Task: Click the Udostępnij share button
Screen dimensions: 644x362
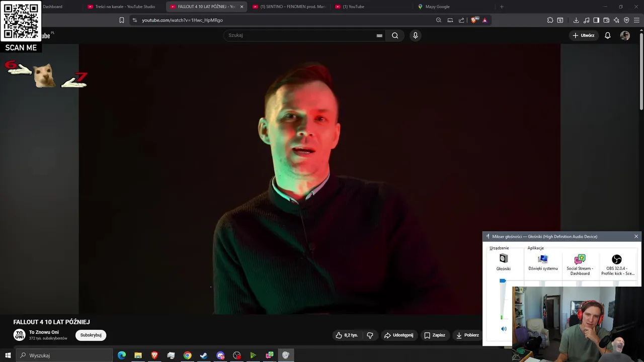Action: click(398, 335)
